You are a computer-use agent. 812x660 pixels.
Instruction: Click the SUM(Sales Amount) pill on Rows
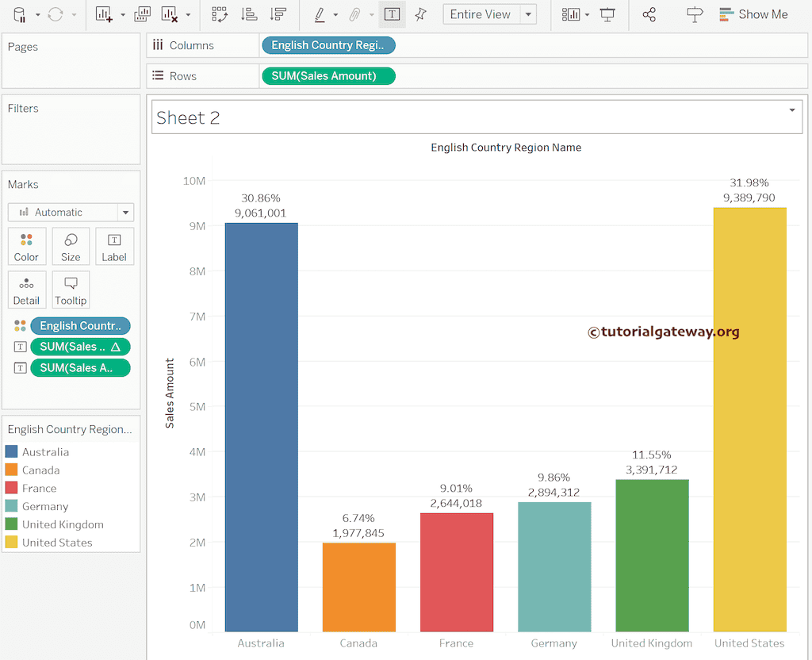(327, 76)
